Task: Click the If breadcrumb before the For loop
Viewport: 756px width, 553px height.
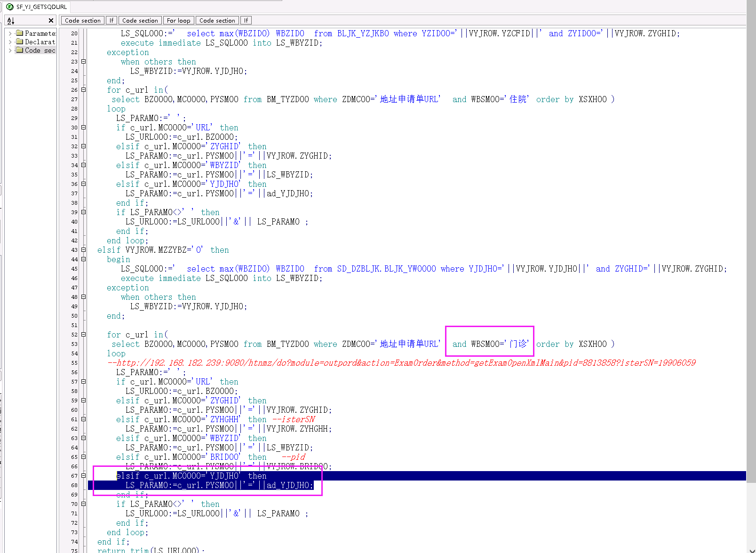Action: 111,21
